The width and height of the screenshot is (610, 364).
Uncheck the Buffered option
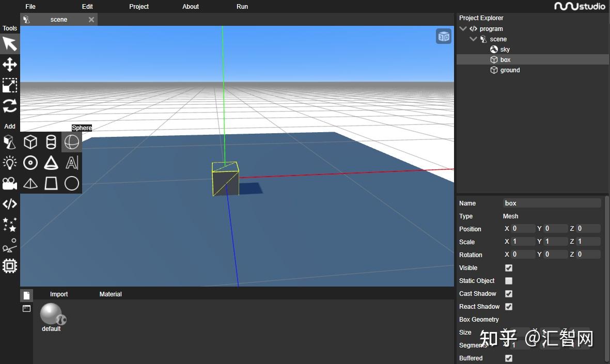[x=509, y=358]
